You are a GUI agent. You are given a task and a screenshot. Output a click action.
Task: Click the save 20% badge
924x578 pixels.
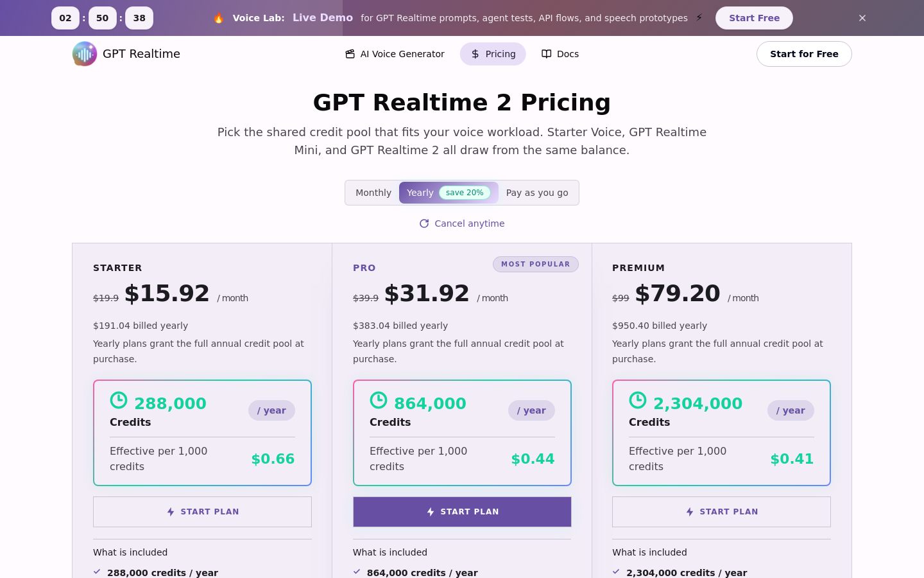(465, 193)
